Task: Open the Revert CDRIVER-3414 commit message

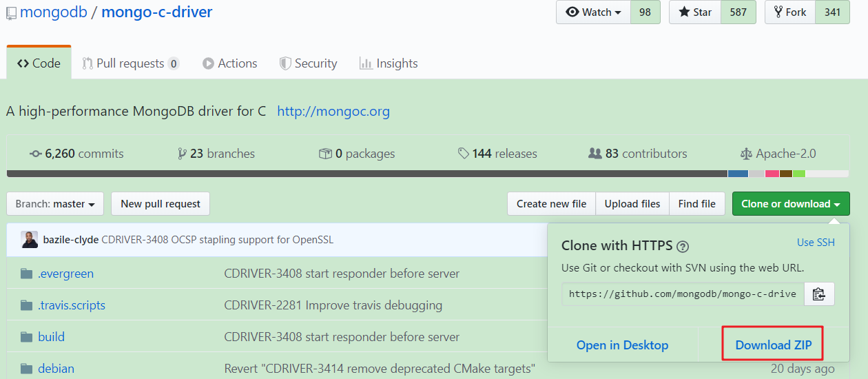Action: click(x=380, y=369)
